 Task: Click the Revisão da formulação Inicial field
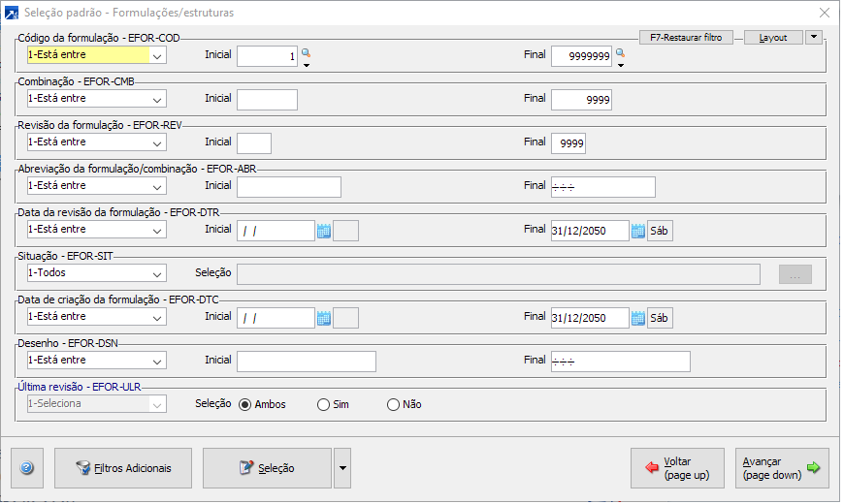coord(254,143)
